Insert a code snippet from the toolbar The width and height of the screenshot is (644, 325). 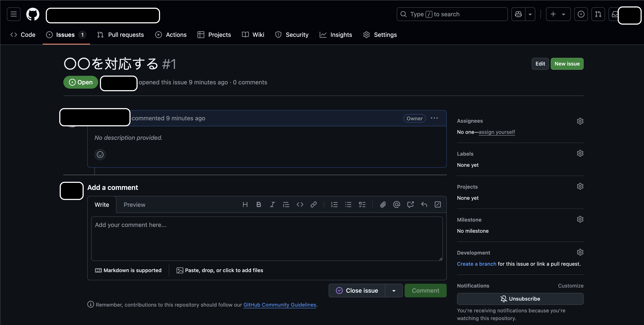(x=300, y=204)
